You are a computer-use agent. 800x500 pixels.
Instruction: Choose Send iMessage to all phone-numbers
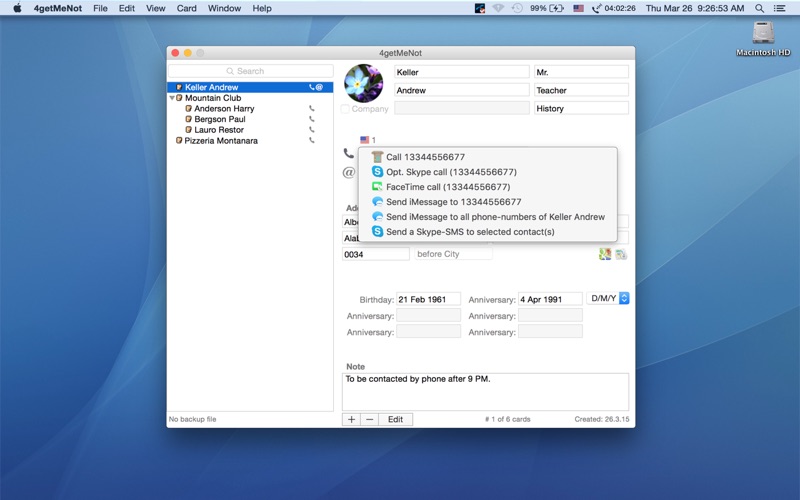(488, 217)
